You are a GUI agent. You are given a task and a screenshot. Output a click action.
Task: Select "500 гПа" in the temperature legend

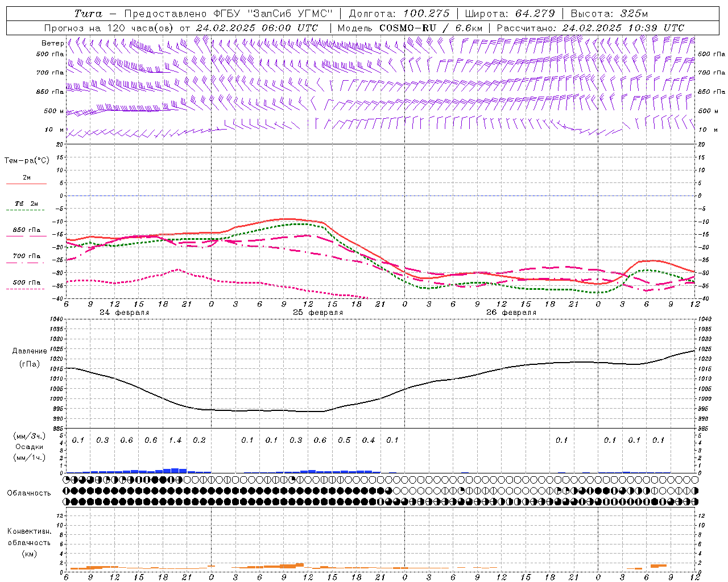pyautogui.click(x=26, y=282)
